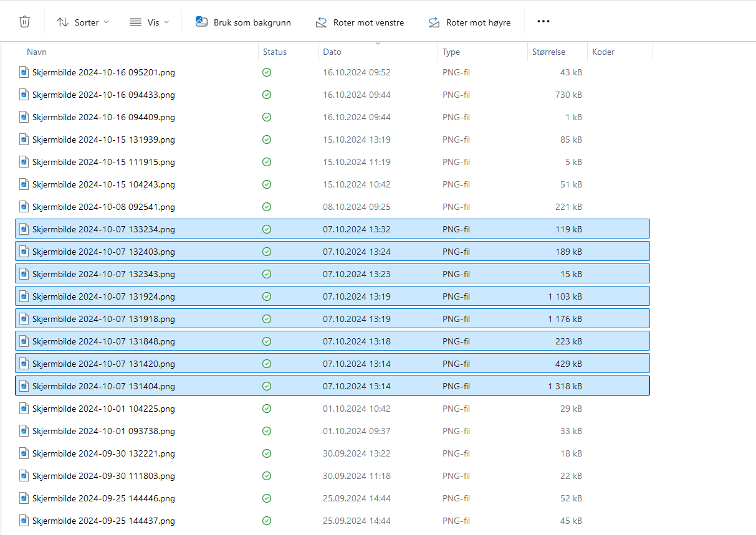
Task: Select file Skjermbilde 2024-10-07 131924.png
Action: click(103, 296)
